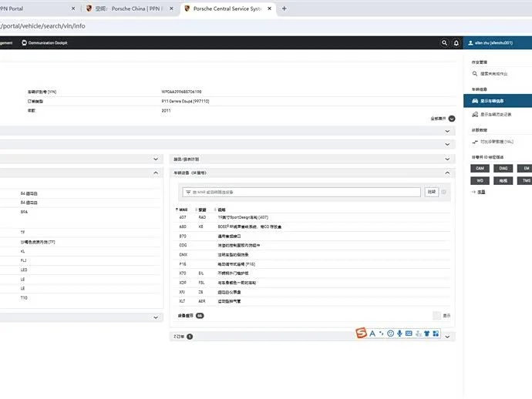Toggle the all-attributes round chevron button

coord(452,119)
